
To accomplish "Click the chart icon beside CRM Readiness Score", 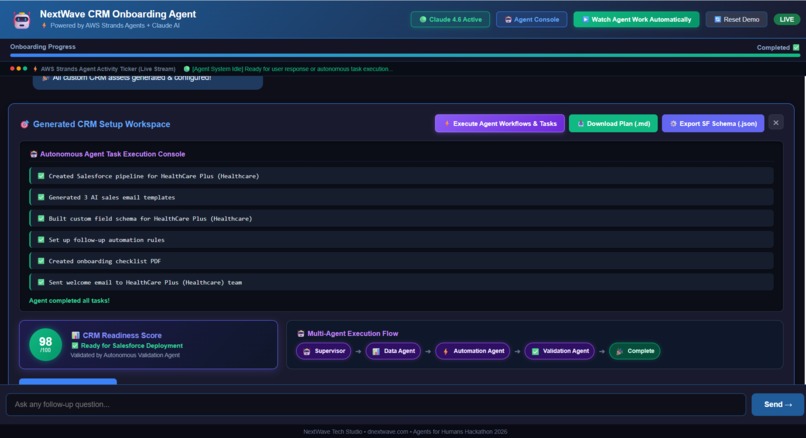I will [x=76, y=335].
